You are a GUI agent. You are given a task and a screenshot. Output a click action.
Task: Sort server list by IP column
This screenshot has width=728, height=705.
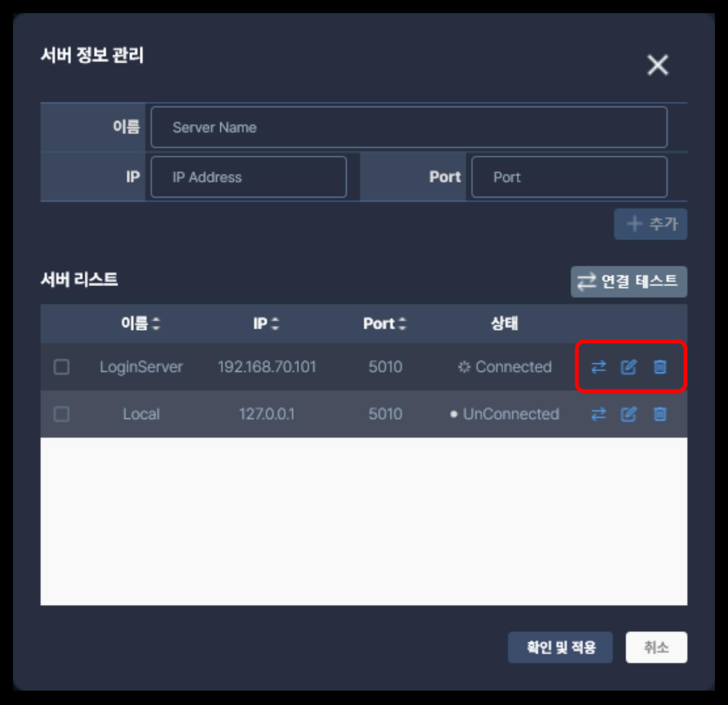[x=275, y=324]
